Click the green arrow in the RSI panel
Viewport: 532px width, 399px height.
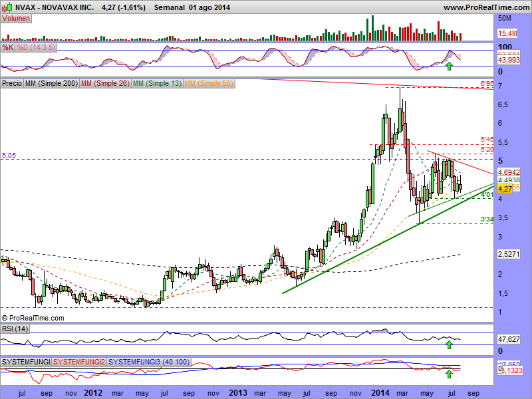pyautogui.click(x=449, y=345)
